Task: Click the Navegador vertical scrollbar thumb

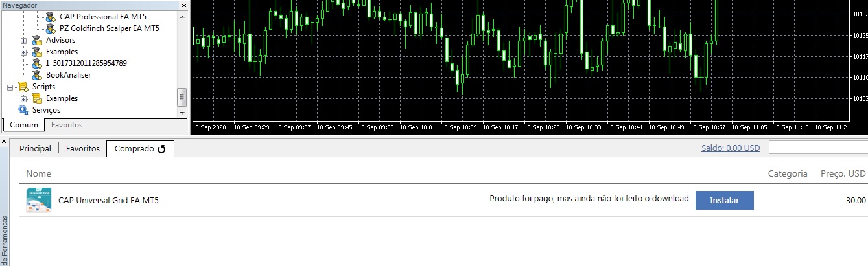Action: (182, 97)
